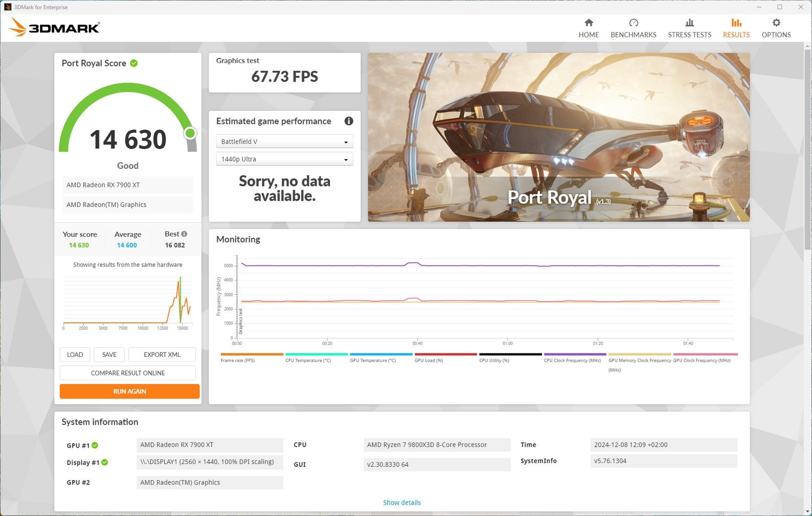This screenshot has width=812, height=516.
Task: Click the GPU #1 green checkmark
Action: point(95,445)
